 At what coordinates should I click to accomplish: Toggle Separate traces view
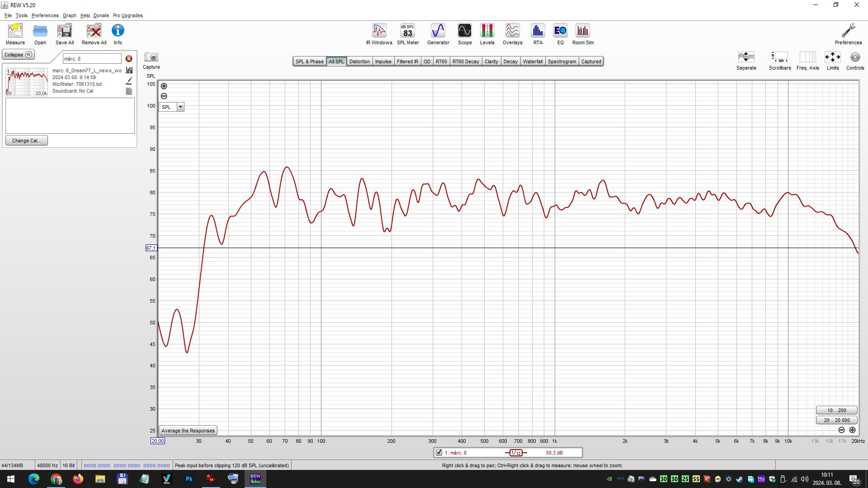point(746,61)
